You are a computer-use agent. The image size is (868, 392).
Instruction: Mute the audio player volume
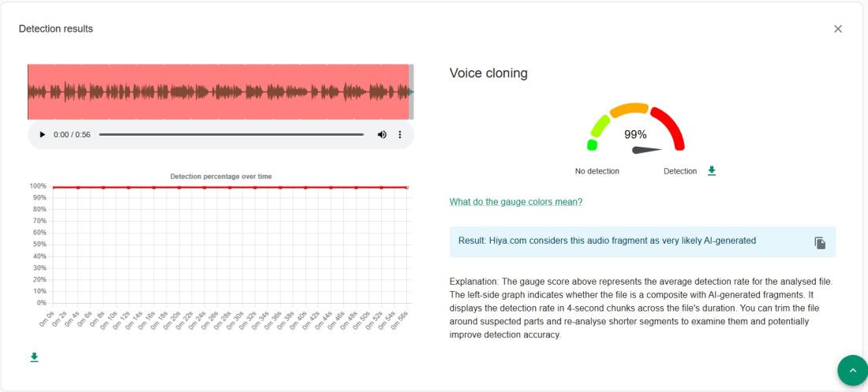tap(383, 135)
